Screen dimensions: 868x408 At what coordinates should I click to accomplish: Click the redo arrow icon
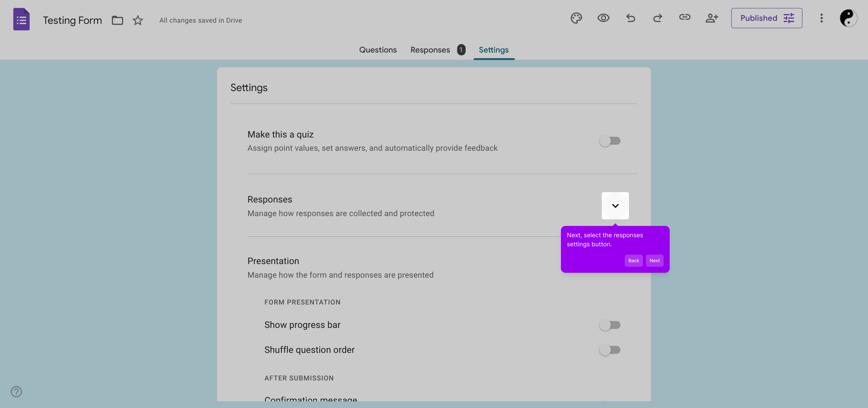click(x=658, y=18)
